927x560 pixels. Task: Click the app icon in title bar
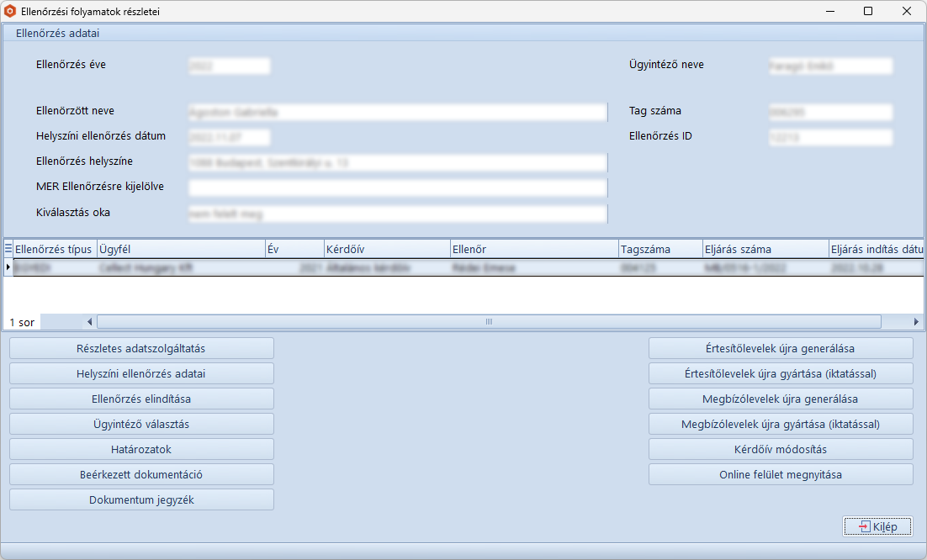tap(10, 12)
